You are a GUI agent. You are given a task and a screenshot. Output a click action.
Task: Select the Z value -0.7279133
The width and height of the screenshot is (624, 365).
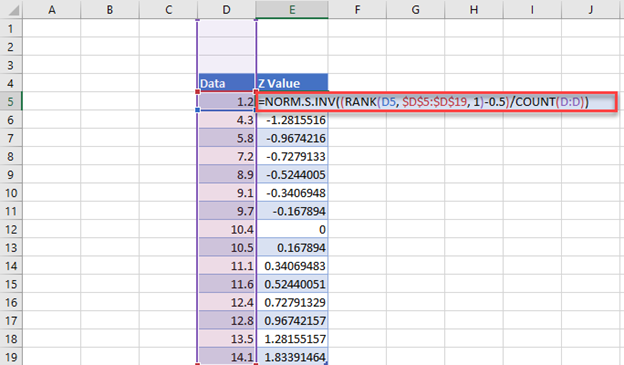click(292, 156)
